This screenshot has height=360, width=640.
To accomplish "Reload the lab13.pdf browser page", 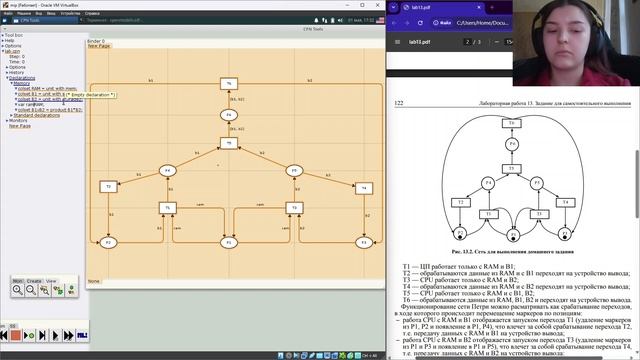I will point(420,23).
